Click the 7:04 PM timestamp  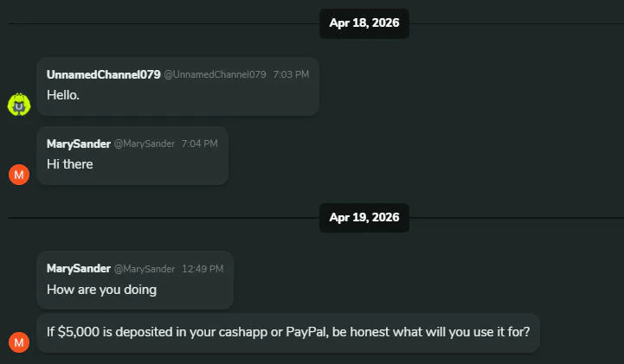(199, 144)
